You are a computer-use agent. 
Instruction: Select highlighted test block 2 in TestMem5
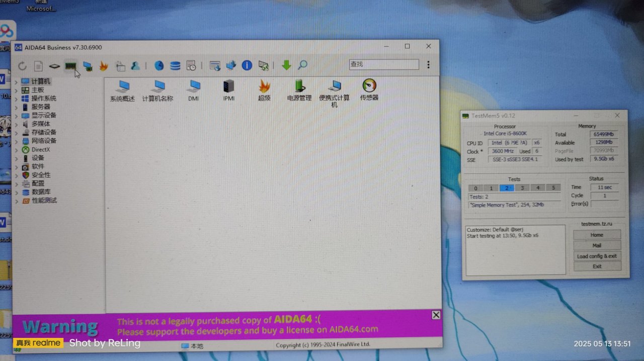point(507,188)
